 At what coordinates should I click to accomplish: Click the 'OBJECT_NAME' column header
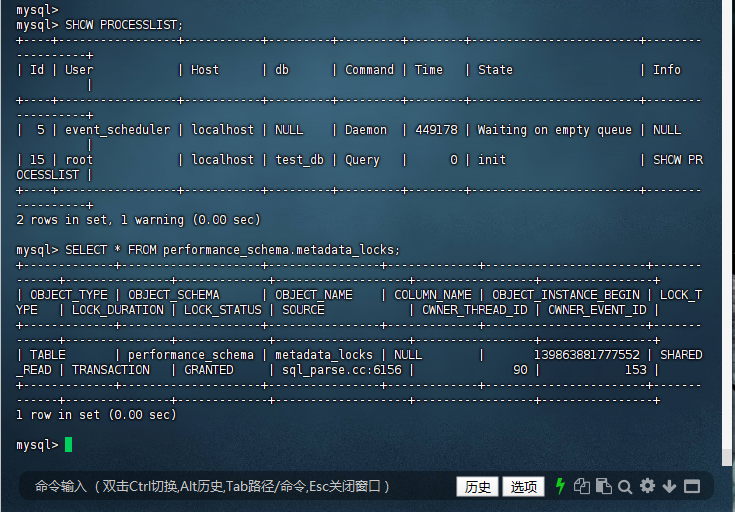pyautogui.click(x=314, y=295)
